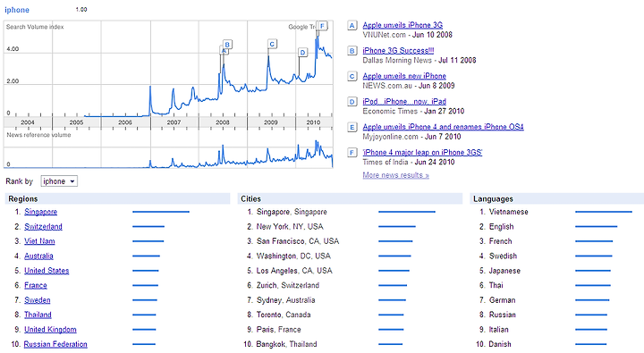Open the France region link
The width and height of the screenshot is (644, 353).
pos(35,285)
